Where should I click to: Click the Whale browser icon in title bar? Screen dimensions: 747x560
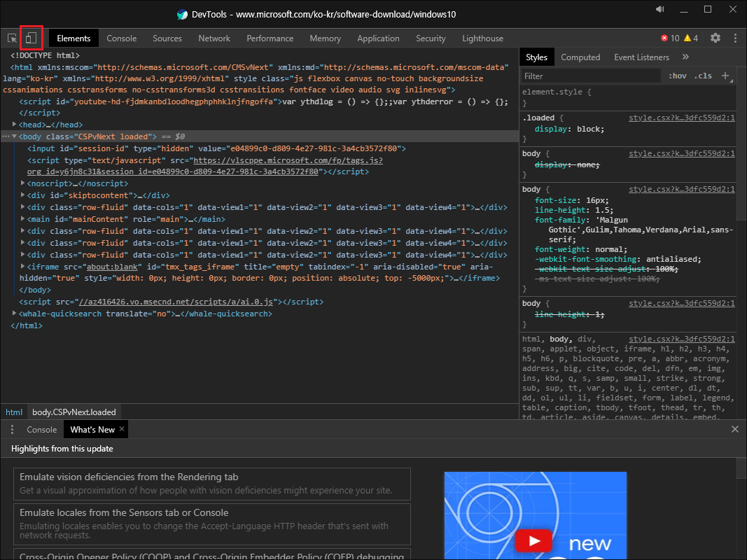pos(182,14)
